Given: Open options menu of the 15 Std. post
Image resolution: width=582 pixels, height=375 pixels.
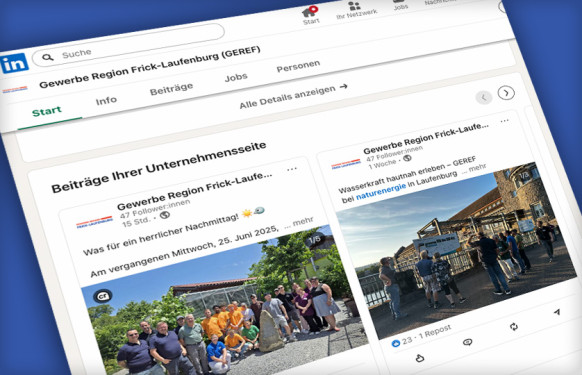Looking at the screenshot, I should pos(292,169).
